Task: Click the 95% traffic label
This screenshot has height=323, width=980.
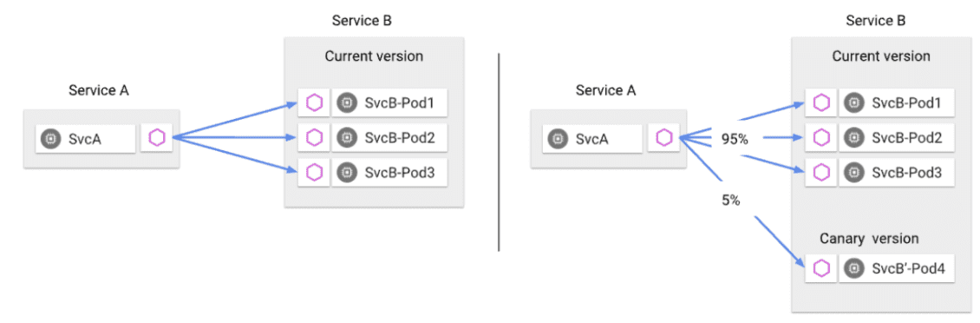Action: tap(735, 140)
